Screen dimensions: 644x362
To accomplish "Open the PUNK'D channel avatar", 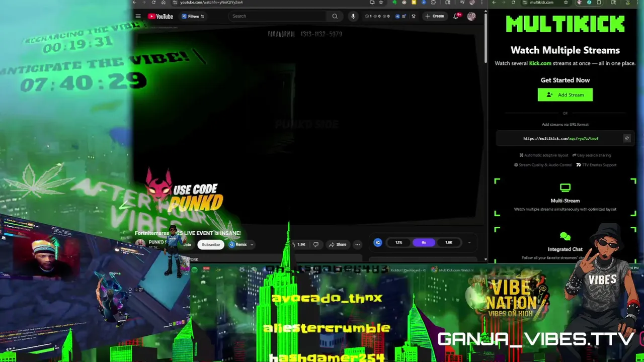I will pyautogui.click(x=140, y=244).
